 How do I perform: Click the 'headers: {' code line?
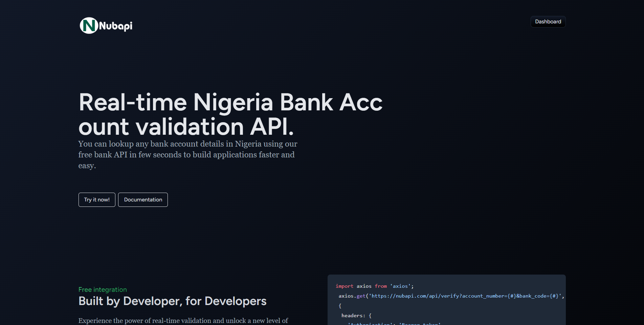click(x=356, y=316)
